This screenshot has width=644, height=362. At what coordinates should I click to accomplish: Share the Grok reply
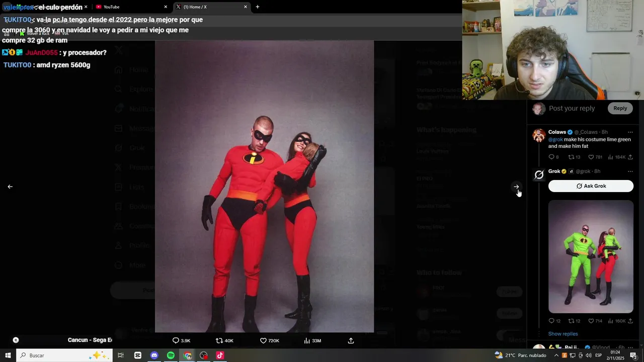pos(630,321)
